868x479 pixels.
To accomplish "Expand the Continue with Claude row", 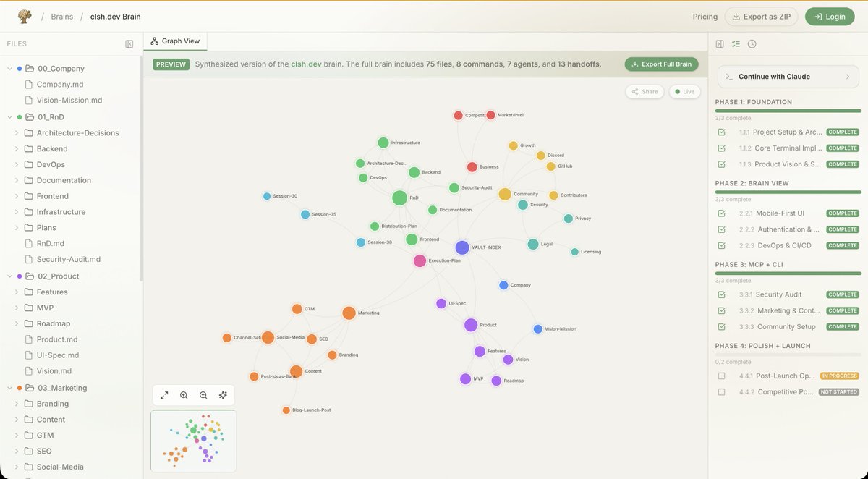I will coord(788,77).
